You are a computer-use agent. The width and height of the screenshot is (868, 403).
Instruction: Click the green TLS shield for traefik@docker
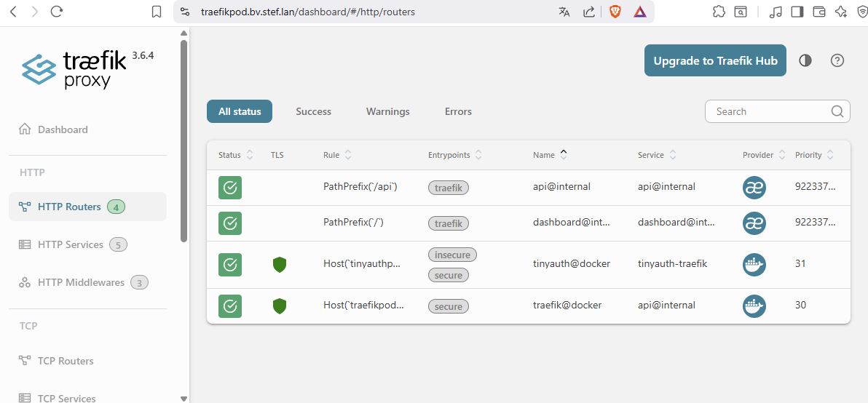point(280,306)
